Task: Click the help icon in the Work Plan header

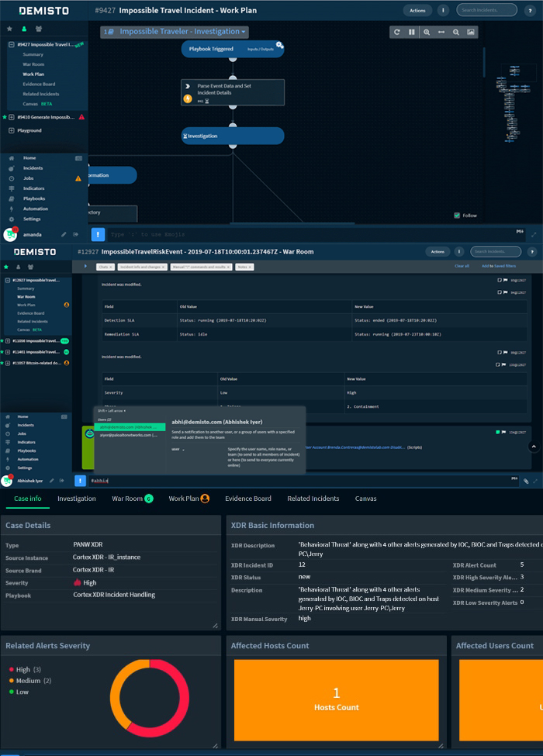Action: click(530, 10)
